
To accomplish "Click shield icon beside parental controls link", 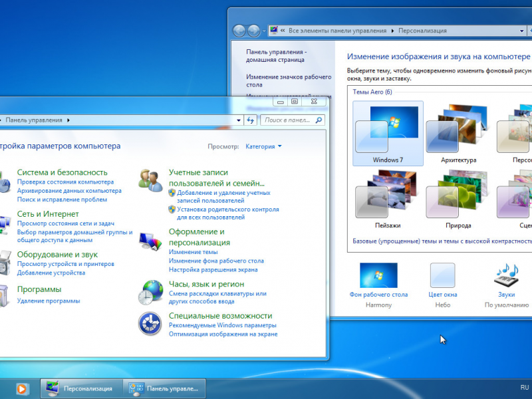I will [x=172, y=209].
